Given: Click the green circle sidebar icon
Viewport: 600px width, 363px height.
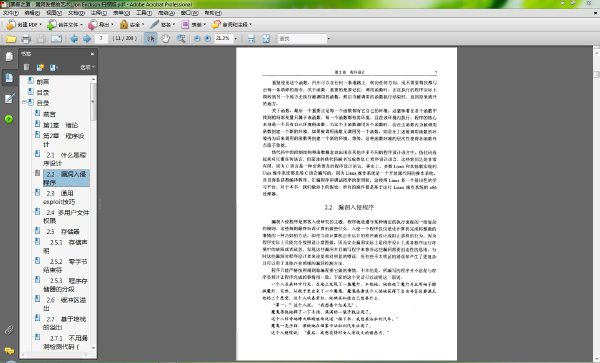Looking at the screenshot, I should pos(9,119).
